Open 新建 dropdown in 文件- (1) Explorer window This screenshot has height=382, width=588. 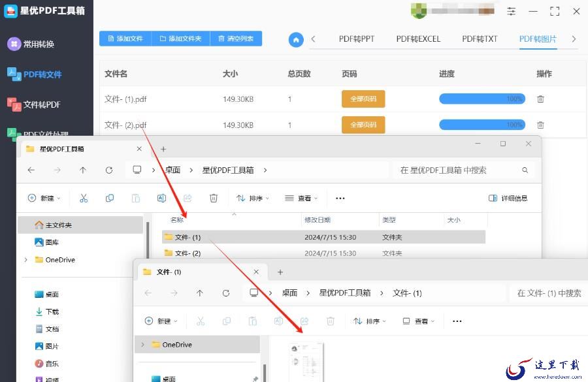[161, 321]
